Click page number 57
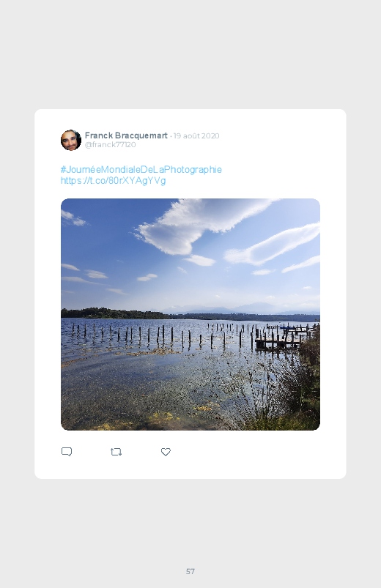381x588 pixels. [x=190, y=571]
